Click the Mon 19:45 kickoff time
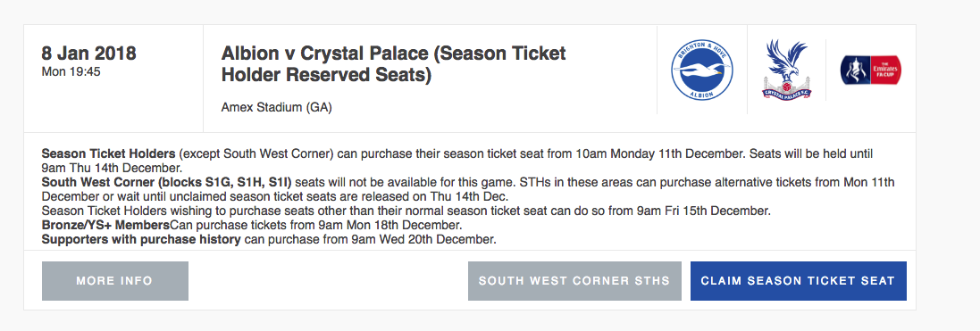The height and width of the screenshot is (331, 980). point(71,71)
